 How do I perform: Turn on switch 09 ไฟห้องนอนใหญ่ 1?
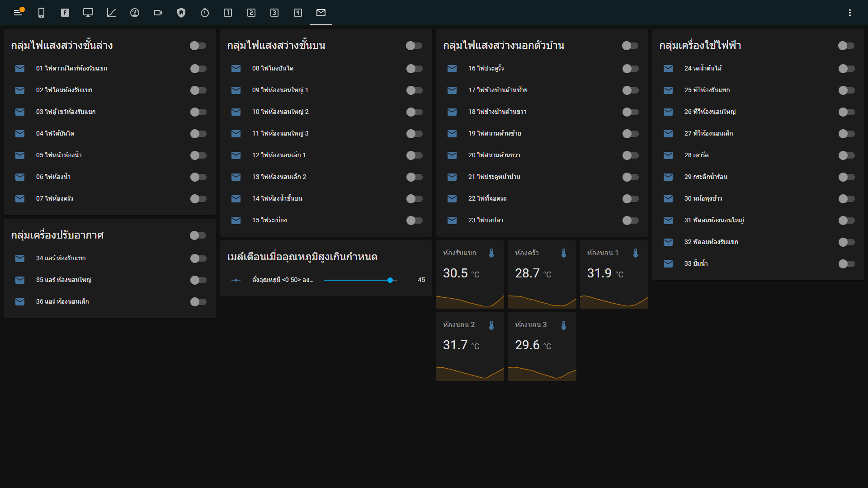coord(414,90)
